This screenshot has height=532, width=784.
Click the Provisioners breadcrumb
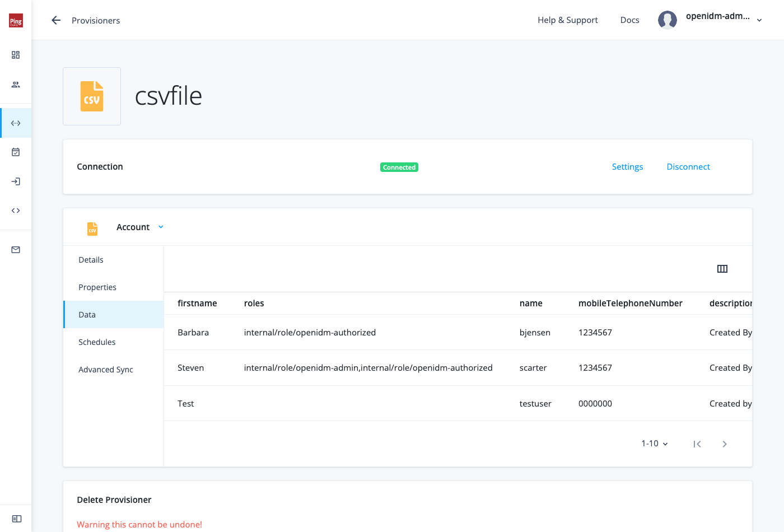(x=96, y=21)
